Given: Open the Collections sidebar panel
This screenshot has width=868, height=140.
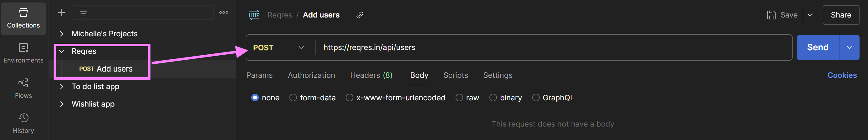Looking at the screenshot, I should click(x=23, y=18).
